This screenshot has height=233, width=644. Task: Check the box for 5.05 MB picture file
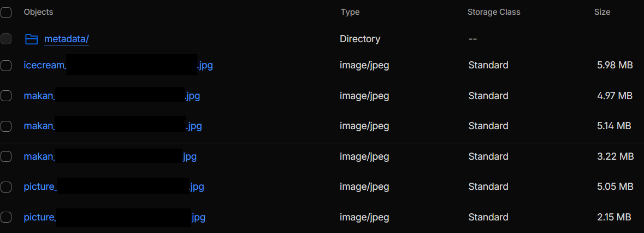tap(6, 187)
